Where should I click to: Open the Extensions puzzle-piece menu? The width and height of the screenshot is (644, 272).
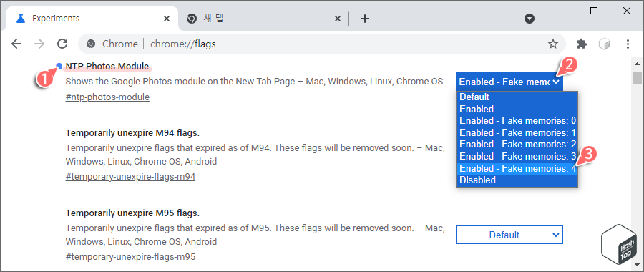pos(581,44)
